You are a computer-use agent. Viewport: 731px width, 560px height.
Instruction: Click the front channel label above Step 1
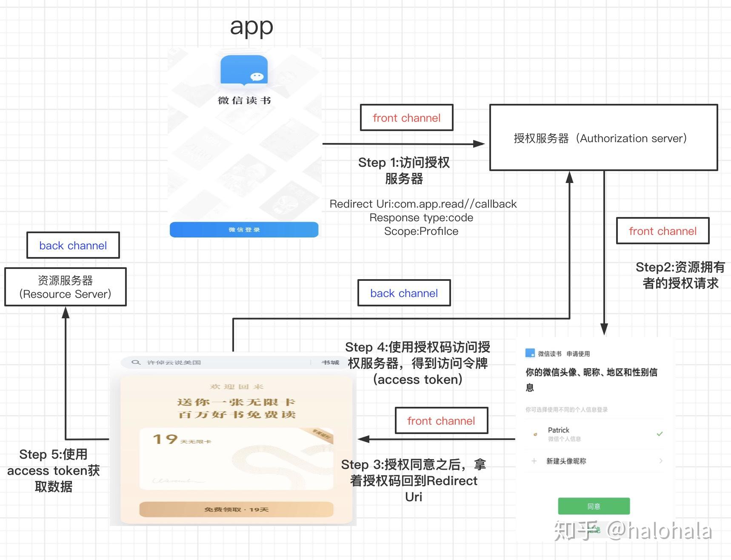407,117
